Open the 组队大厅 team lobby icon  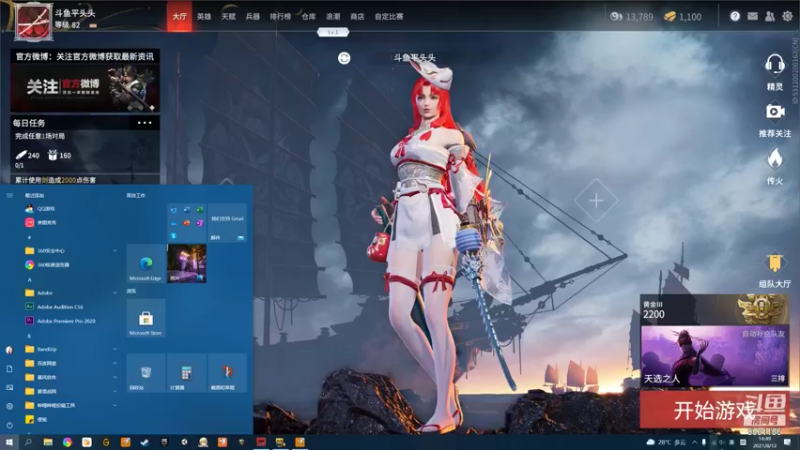pos(774,263)
